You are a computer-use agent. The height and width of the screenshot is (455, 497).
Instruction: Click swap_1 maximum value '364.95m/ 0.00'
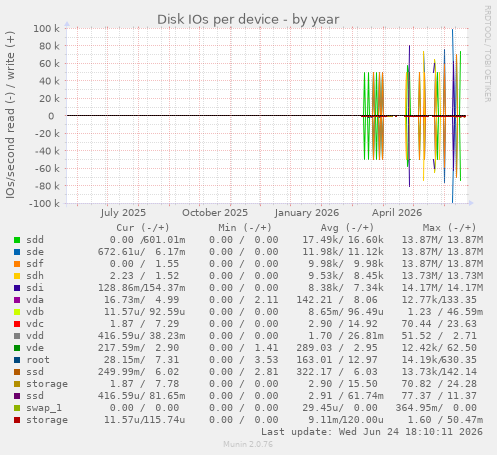(x=436, y=408)
